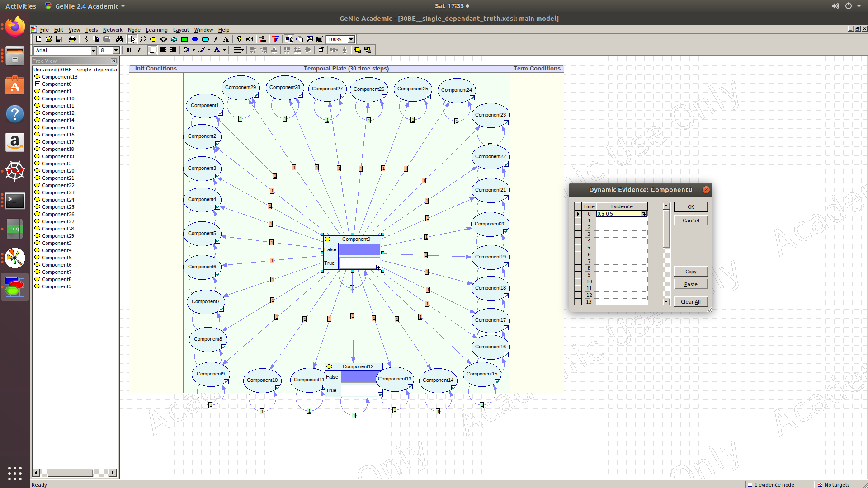The image size is (868, 488).
Task: Open Find with the binoculars icon
Action: (x=119, y=39)
